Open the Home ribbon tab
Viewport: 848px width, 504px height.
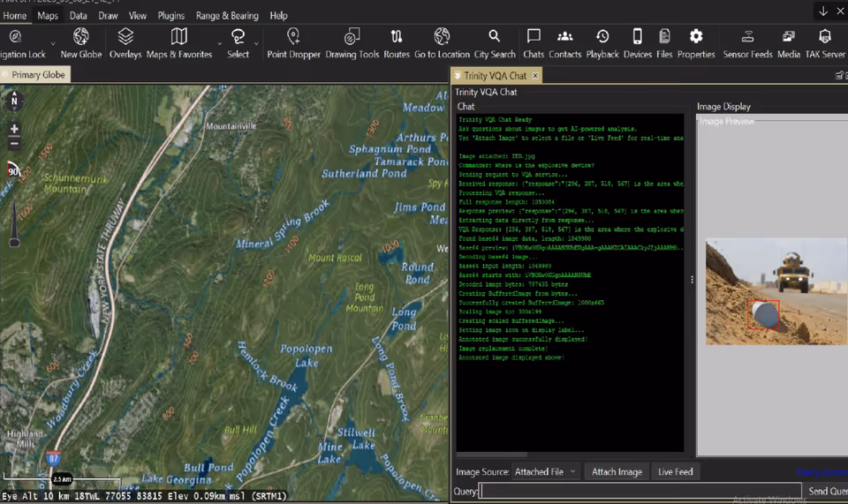[x=15, y=16]
